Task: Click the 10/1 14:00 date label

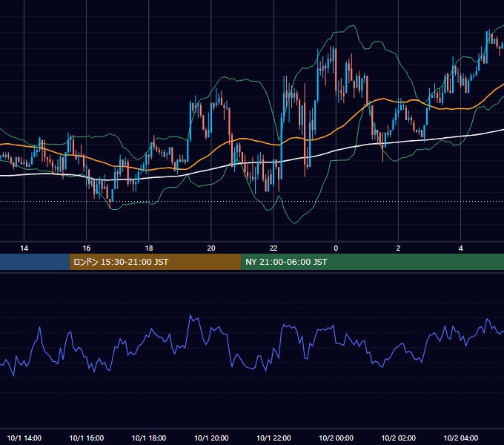Action: pyautogui.click(x=24, y=438)
